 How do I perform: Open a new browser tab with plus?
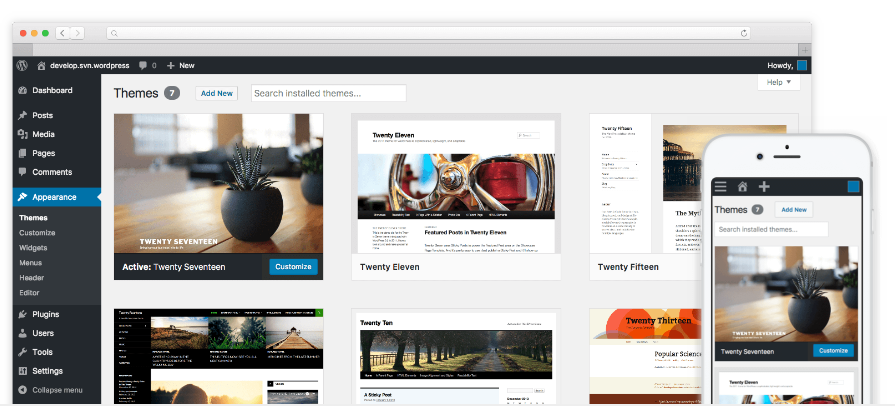tap(805, 50)
